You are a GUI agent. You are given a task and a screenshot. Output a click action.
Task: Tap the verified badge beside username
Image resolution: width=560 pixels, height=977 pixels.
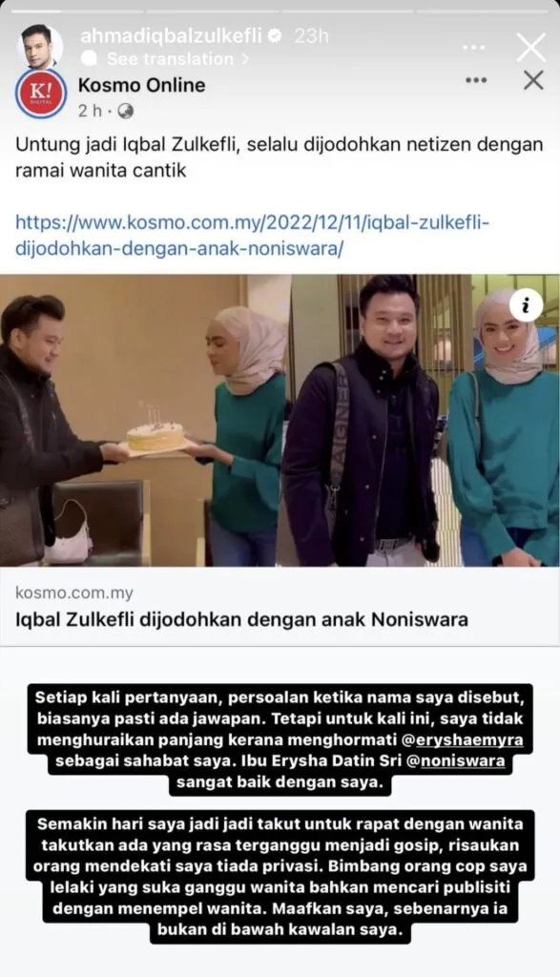click(x=274, y=36)
